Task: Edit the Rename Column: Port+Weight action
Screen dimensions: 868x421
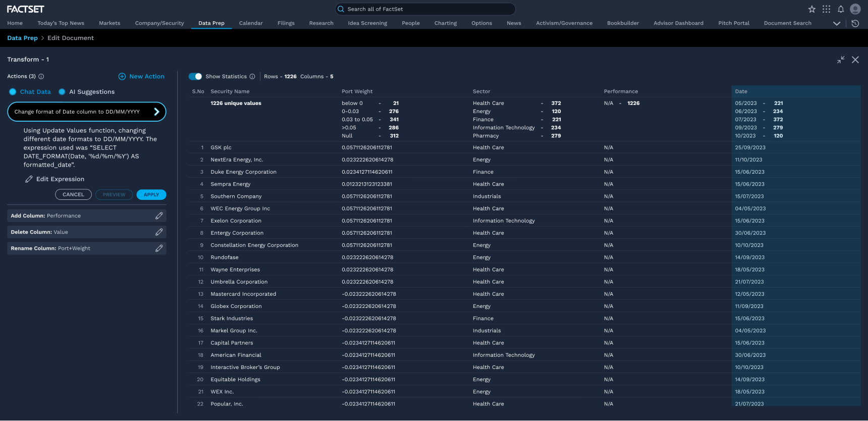Action: point(159,248)
